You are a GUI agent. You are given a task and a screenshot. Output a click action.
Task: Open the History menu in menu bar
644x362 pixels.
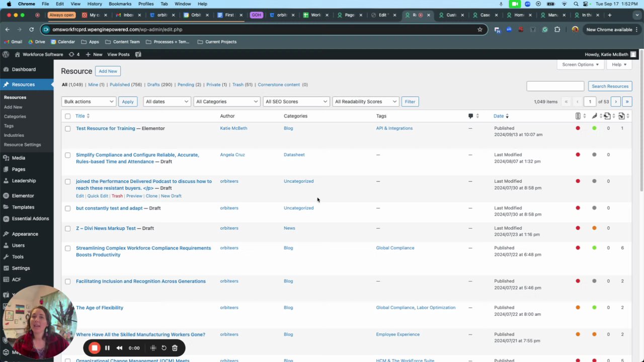[x=95, y=4]
